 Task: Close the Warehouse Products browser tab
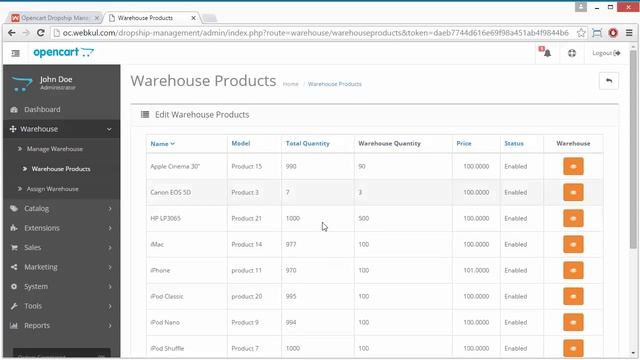(193, 18)
